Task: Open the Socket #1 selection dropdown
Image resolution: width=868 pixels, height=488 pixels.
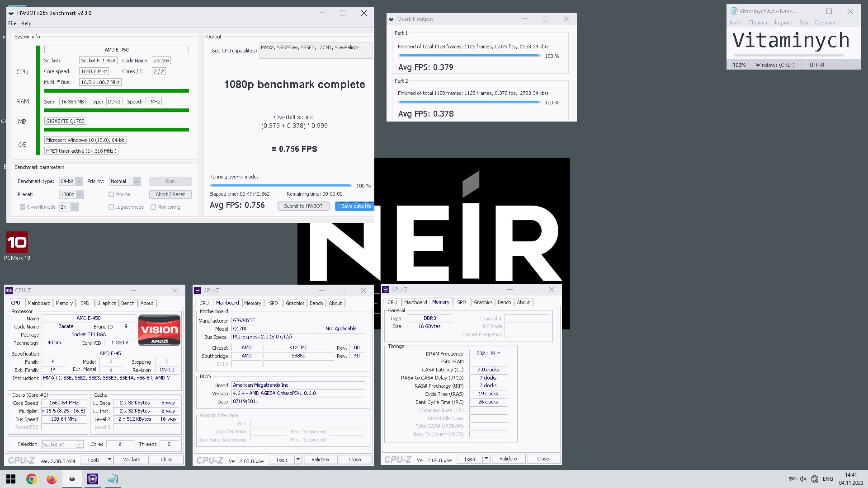Action: coord(62,445)
